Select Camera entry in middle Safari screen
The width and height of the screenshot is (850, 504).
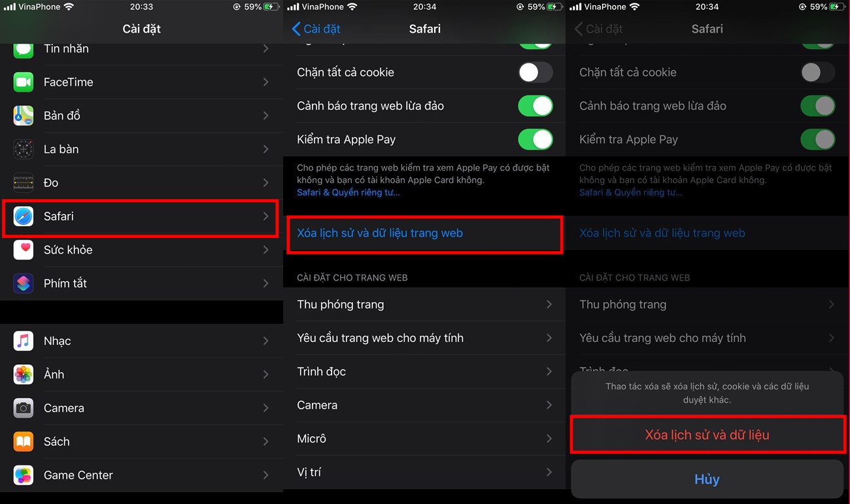(x=424, y=405)
